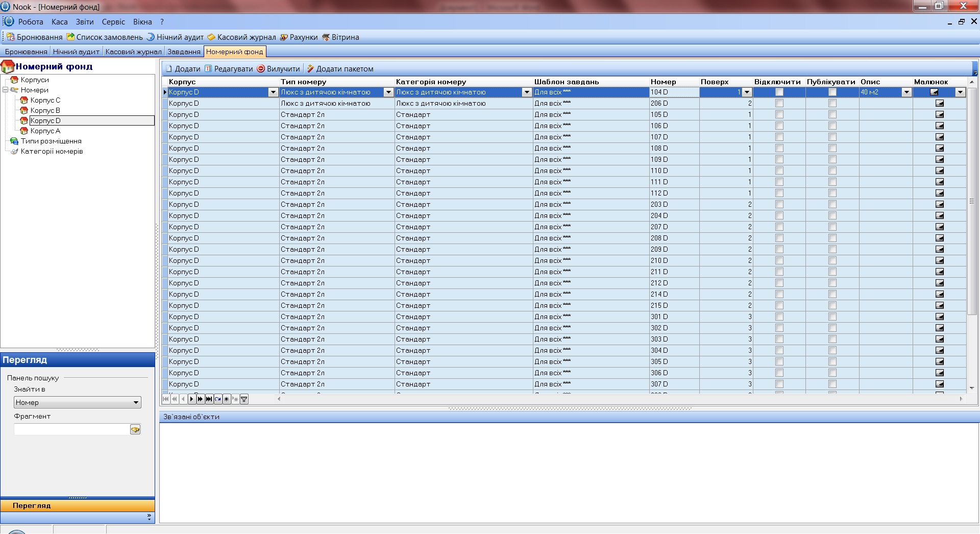This screenshot has width=980, height=534.
Task: Collapse the Номери tree node
Action: 6,90
